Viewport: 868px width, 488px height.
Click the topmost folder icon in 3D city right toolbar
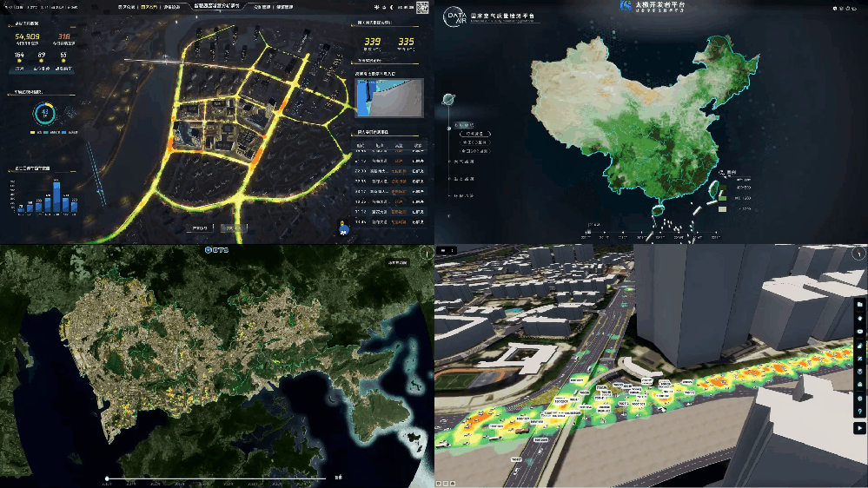pos(859,304)
